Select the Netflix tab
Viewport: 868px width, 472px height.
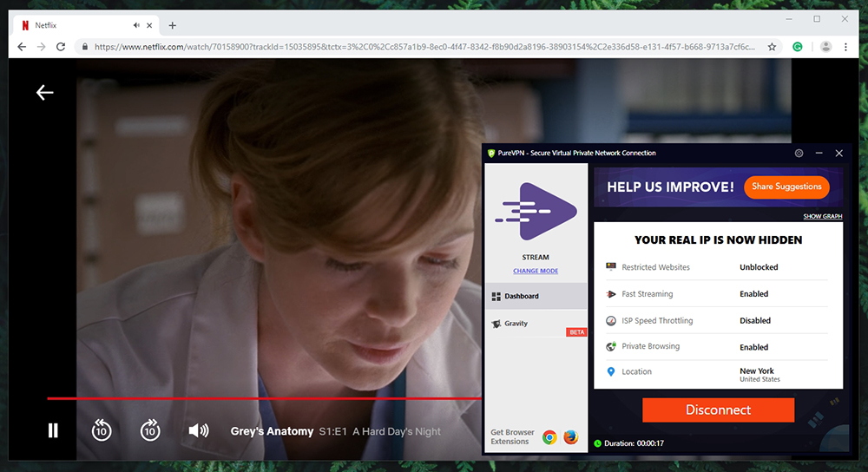pos(88,25)
